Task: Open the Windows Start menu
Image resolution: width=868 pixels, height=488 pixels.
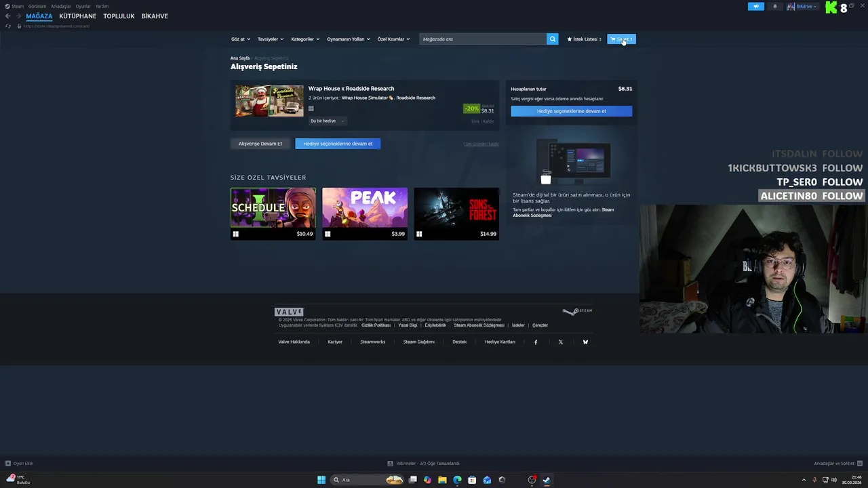Action: coord(321,480)
